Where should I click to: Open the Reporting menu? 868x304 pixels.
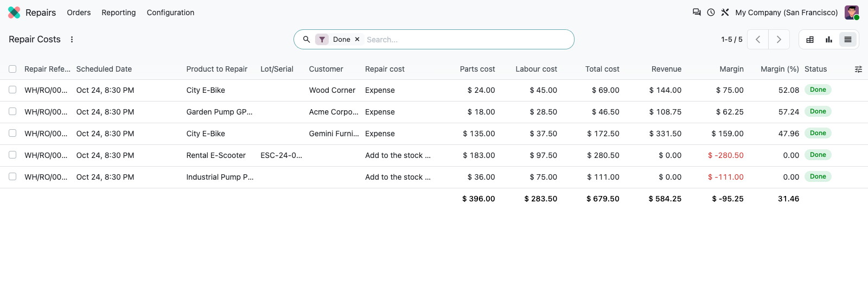click(x=119, y=12)
